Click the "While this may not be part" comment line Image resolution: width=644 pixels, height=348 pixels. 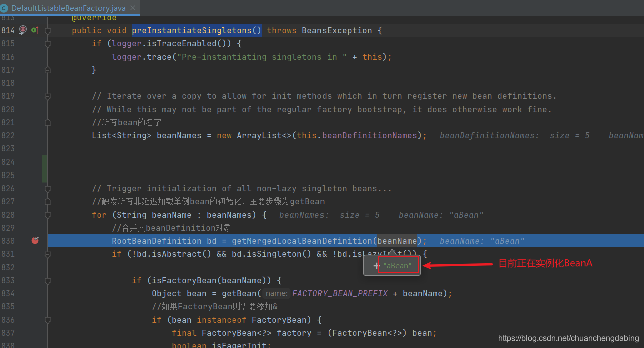point(321,109)
